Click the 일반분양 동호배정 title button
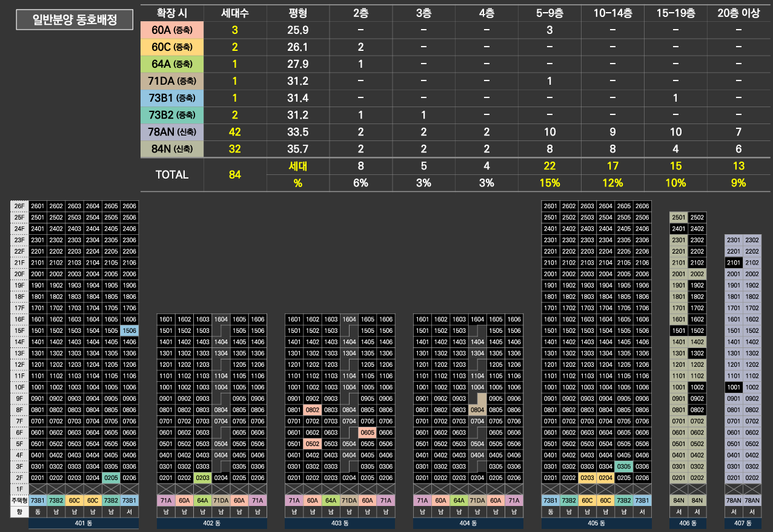 click(x=75, y=20)
